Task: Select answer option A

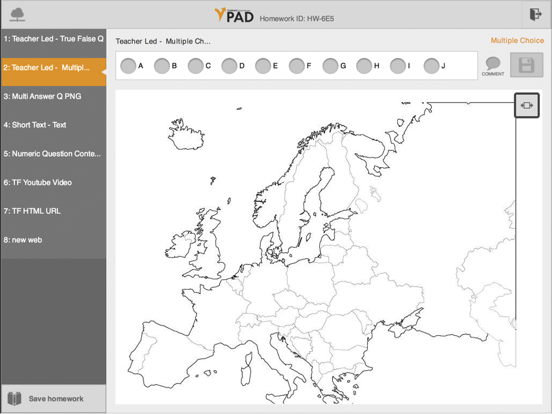Action: tap(128, 66)
